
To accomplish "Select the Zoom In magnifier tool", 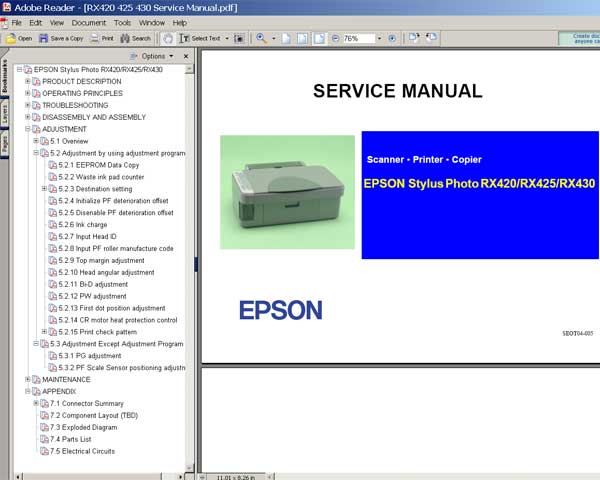I will tap(261, 38).
